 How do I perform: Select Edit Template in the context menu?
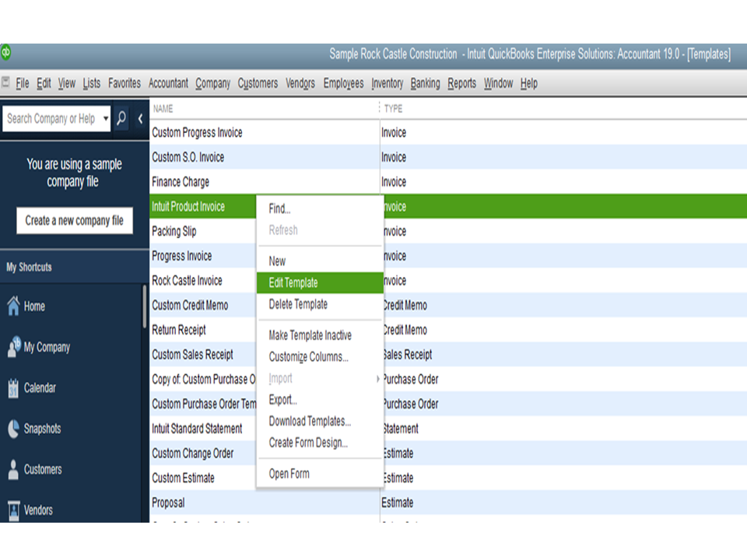pos(320,282)
